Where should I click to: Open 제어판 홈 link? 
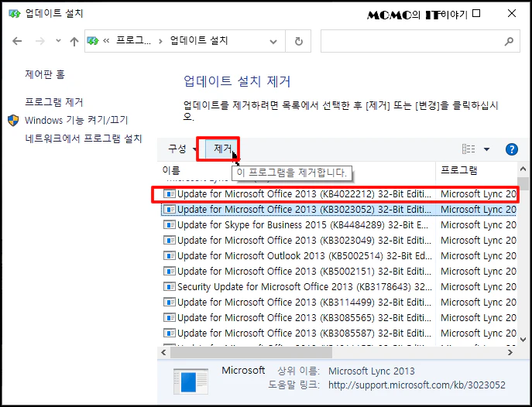45,74
